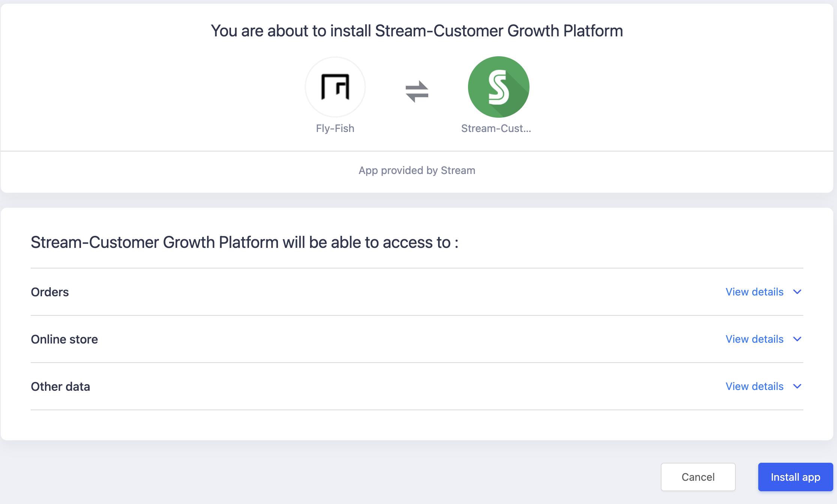Screen dimensions: 837x504
Task: Click the two-way exchange arrows icon
Action: 417,91
